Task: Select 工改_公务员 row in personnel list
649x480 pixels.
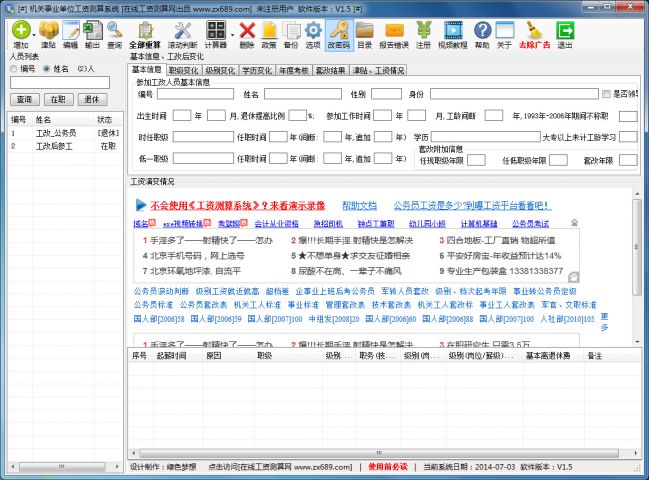Action: [x=56, y=132]
